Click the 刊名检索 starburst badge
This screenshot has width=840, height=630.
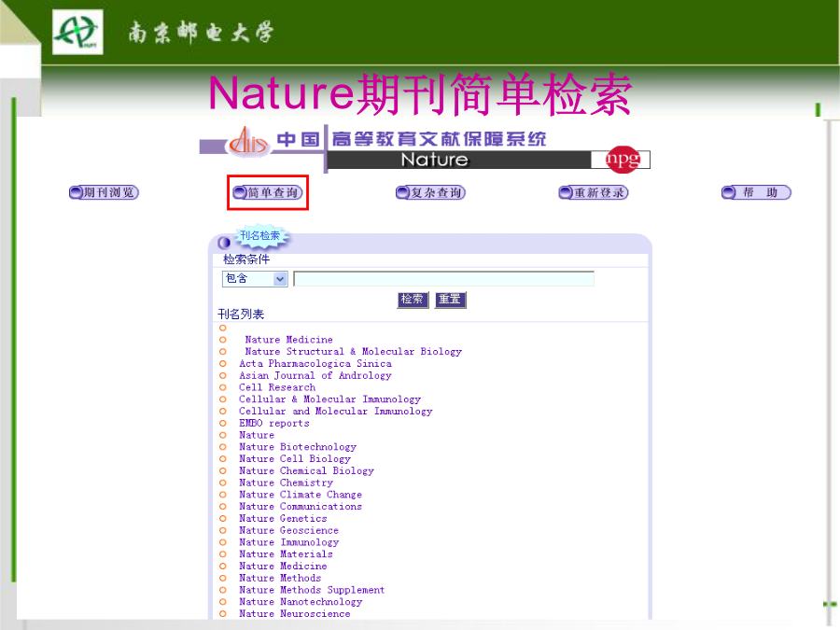click(x=259, y=236)
